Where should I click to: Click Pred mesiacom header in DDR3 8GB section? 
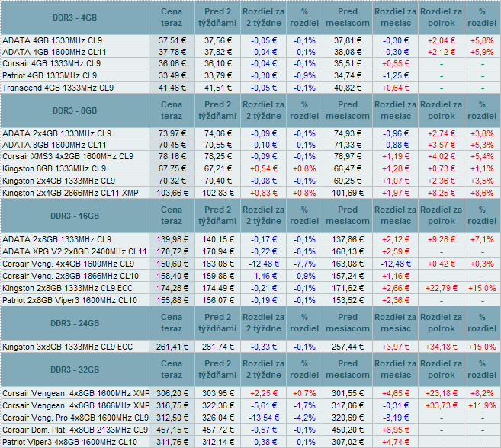[348, 110]
